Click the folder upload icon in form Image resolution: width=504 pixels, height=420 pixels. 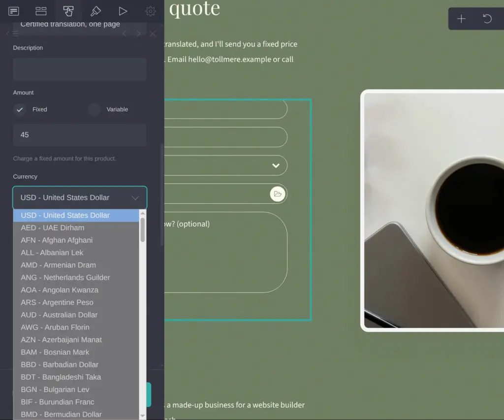coord(278,194)
